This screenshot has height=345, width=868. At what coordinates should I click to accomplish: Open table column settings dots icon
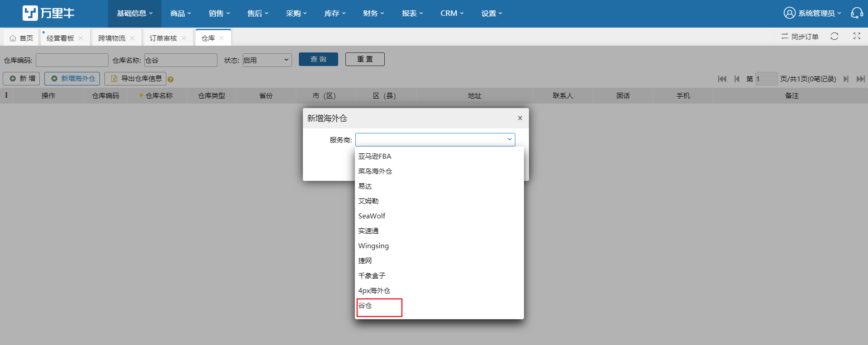pyautogui.click(x=6, y=95)
